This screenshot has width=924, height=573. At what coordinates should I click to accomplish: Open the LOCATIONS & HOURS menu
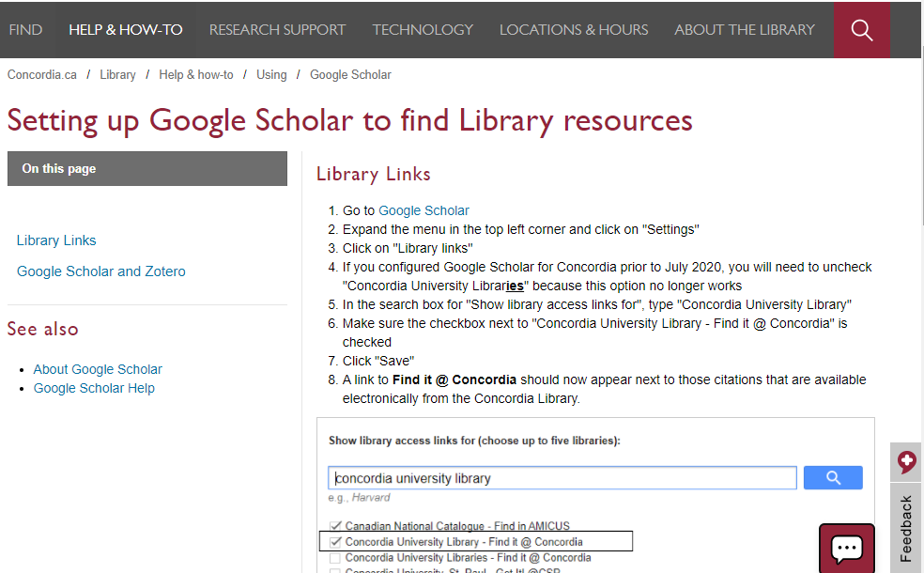coord(574,29)
